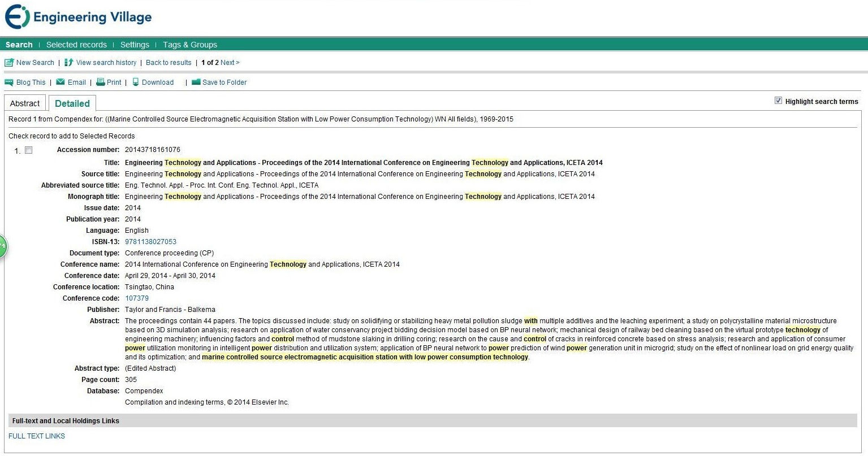Open ISBN-13 link 9781138027053
This screenshot has width=868, height=456.
[x=150, y=242]
